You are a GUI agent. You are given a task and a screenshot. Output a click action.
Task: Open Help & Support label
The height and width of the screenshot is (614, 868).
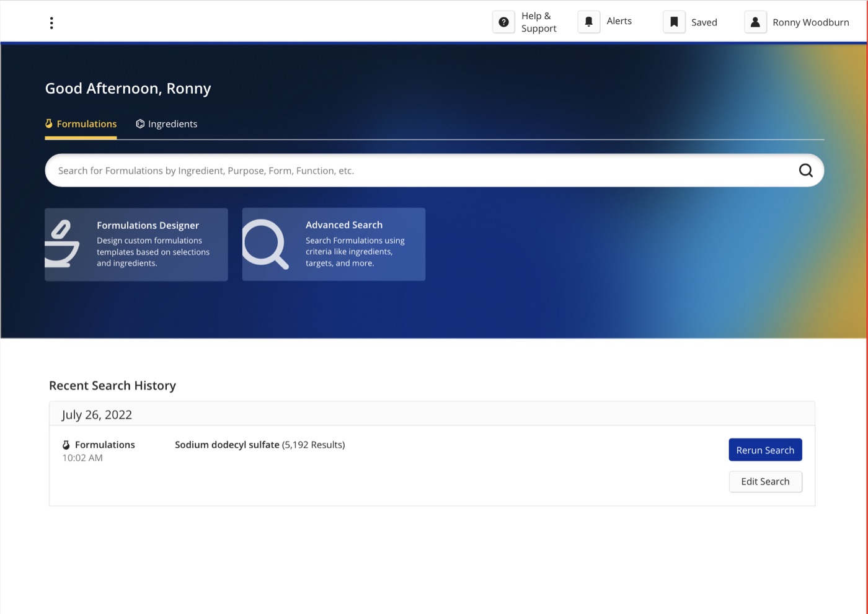pos(539,22)
